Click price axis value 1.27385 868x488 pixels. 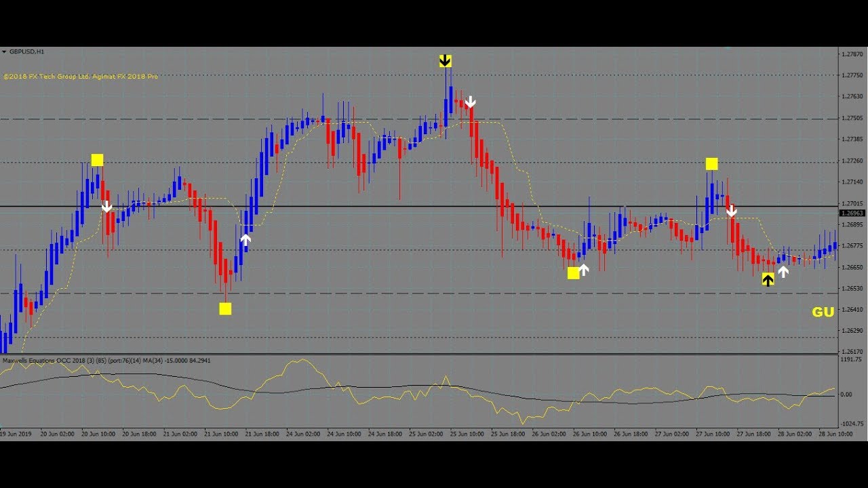point(851,139)
